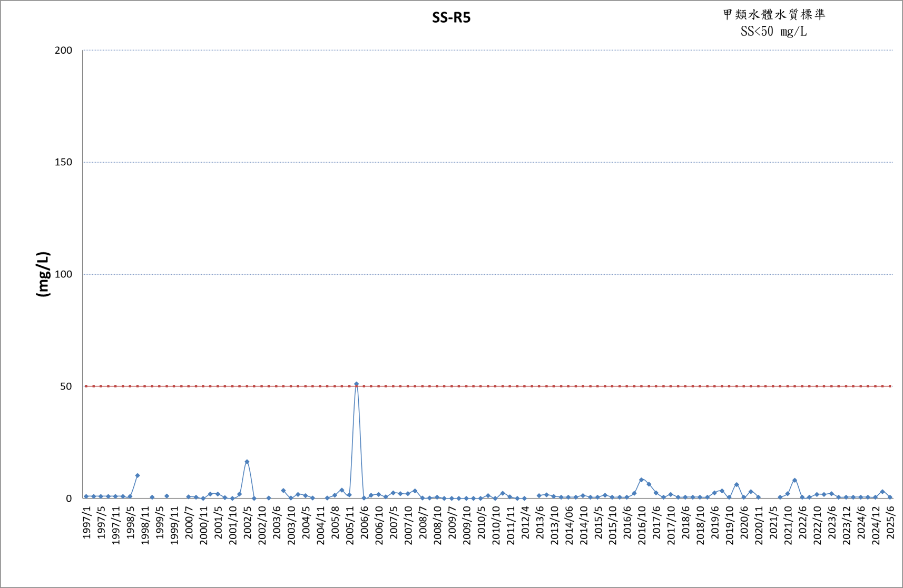Click the y-axis value 150
The height and width of the screenshot is (588, 903).
[x=63, y=162]
